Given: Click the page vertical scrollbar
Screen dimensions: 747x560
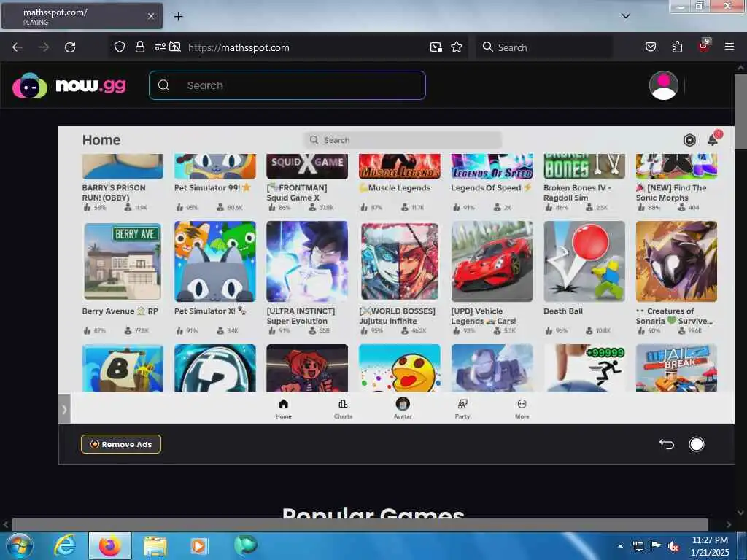Looking at the screenshot, I should point(740,112).
